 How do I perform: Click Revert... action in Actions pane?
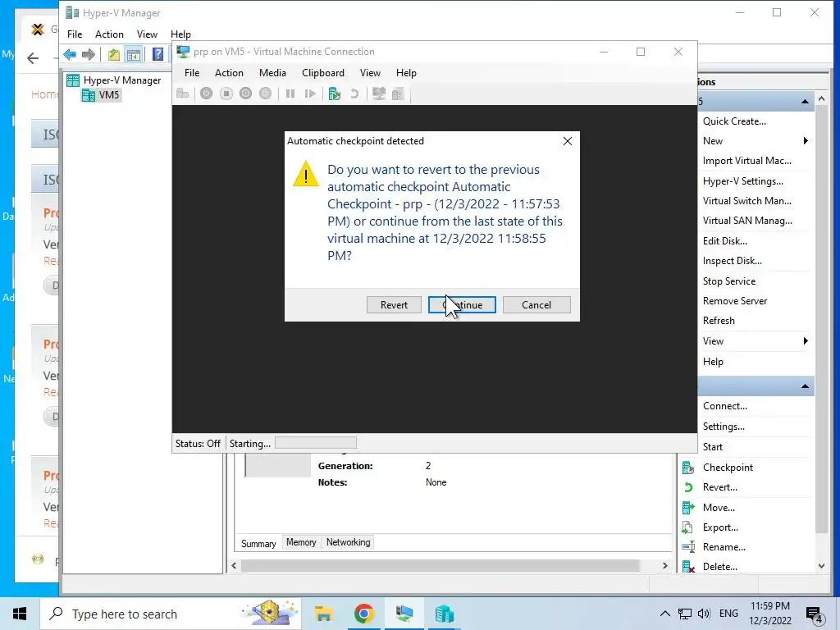tap(720, 487)
